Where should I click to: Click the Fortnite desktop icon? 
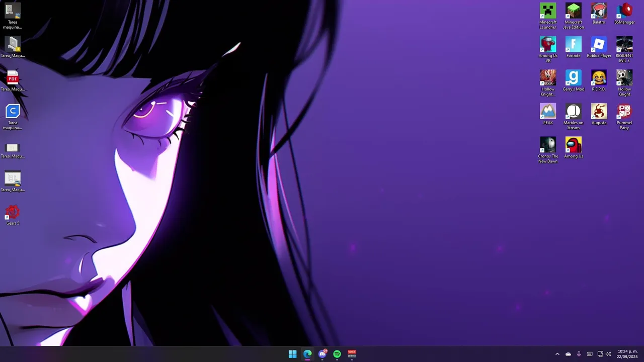tap(574, 47)
